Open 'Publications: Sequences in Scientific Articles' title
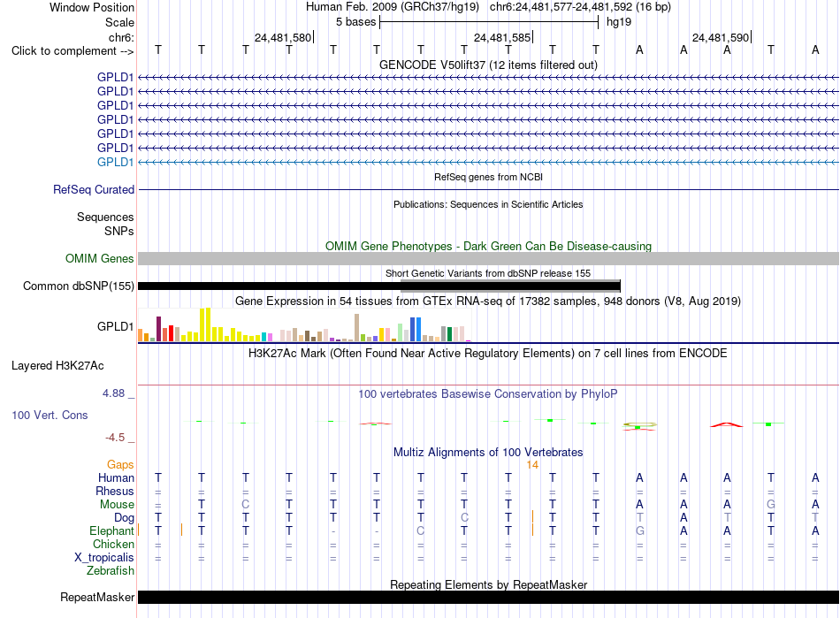This screenshot has height=618, width=840. [488, 204]
